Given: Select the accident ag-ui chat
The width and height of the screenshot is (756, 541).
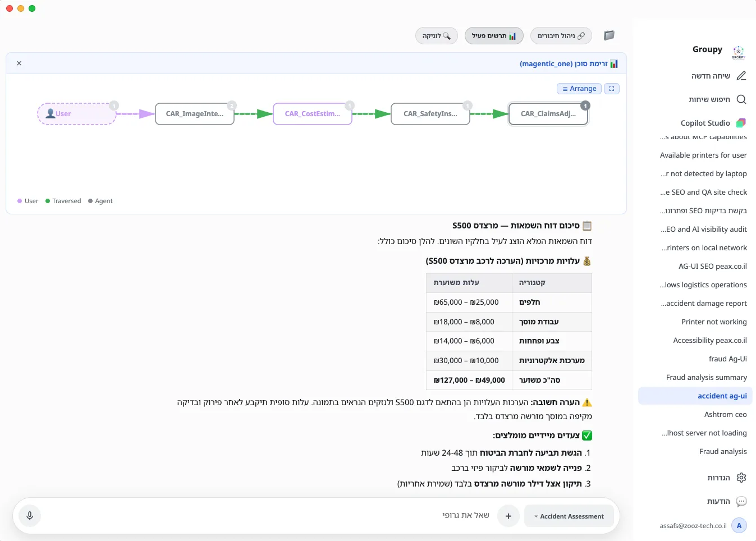Looking at the screenshot, I should (695, 396).
